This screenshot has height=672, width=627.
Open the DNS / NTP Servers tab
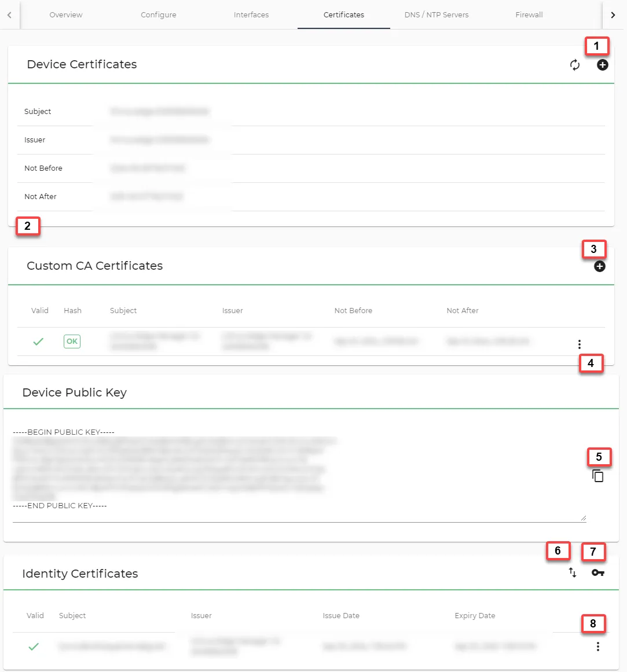click(437, 14)
